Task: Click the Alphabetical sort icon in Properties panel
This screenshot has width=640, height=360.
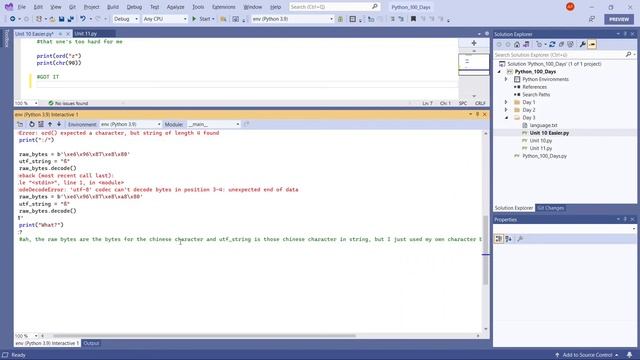Action: click(509, 239)
